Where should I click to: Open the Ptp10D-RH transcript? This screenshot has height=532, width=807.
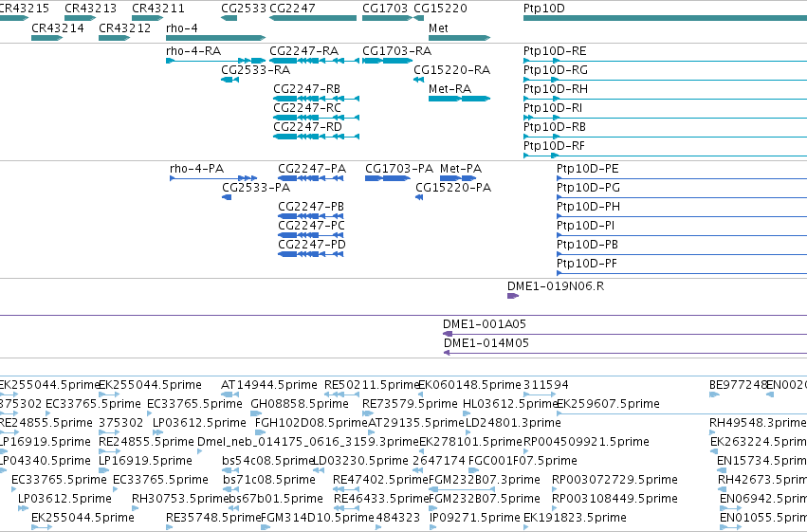(x=665, y=99)
